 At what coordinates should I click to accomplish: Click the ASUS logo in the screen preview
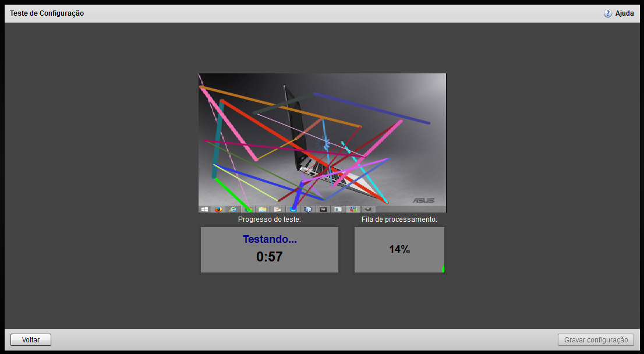click(x=423, y=200)
